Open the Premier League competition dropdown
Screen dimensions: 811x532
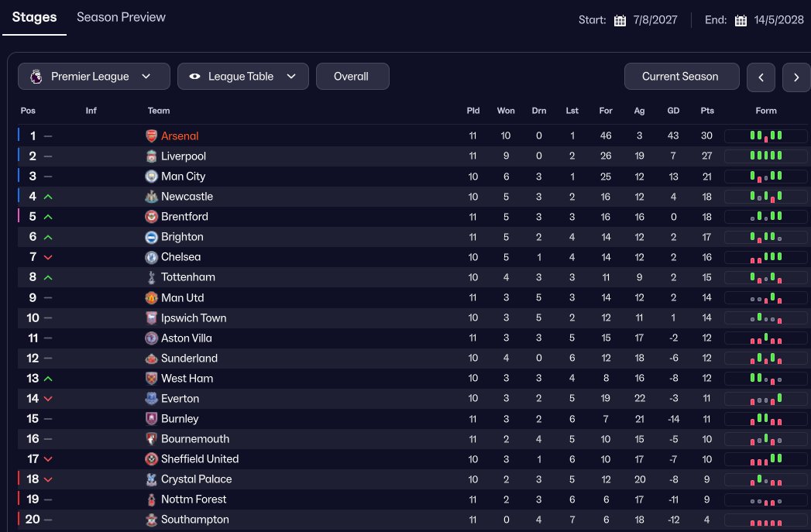click(94, 77)
